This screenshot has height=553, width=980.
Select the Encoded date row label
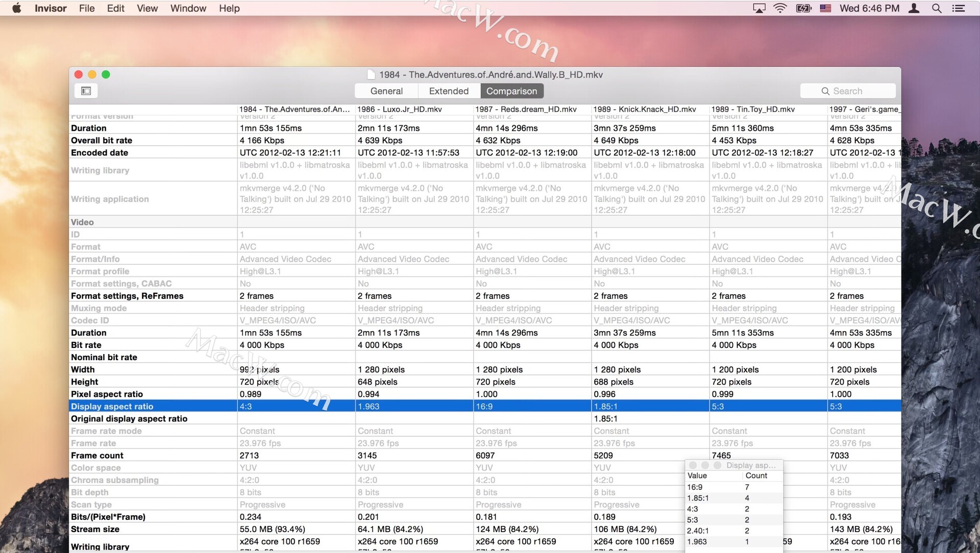click(100, 153)
